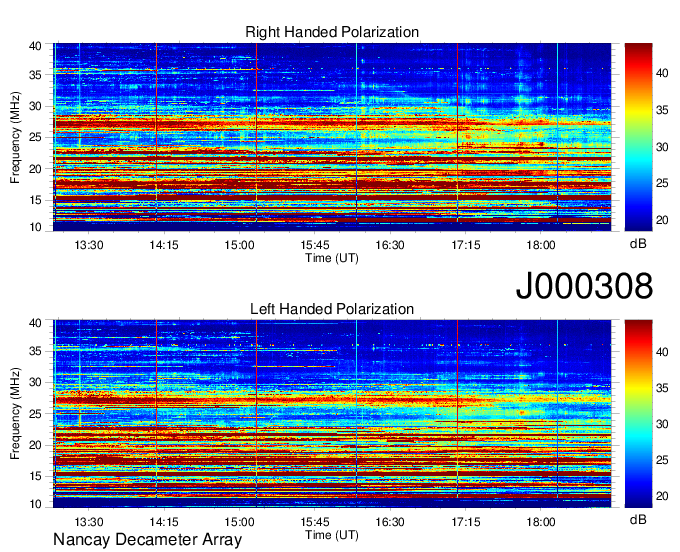Click the dB unit label of the top color bar
680x552 pixels.
(638, 244)
